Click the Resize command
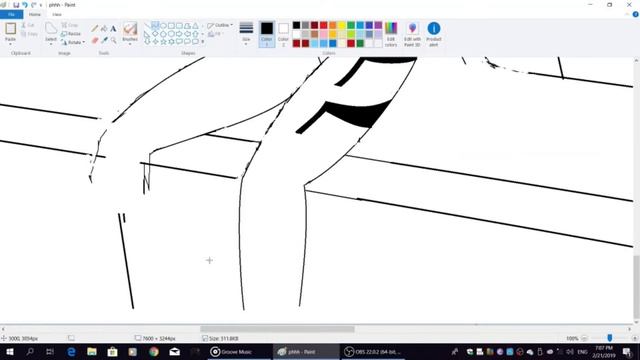This screenshot has height=360, width=640. [71, 33]
